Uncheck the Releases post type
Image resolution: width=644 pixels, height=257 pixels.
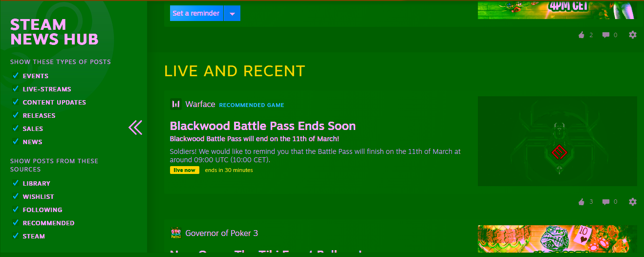pos(16,115)
